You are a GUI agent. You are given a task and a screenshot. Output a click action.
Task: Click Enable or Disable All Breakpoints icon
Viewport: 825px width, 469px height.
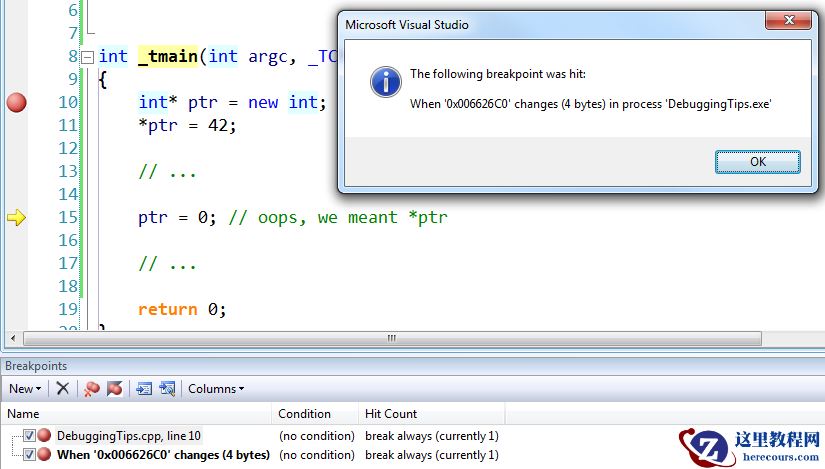tap(115, 389)
